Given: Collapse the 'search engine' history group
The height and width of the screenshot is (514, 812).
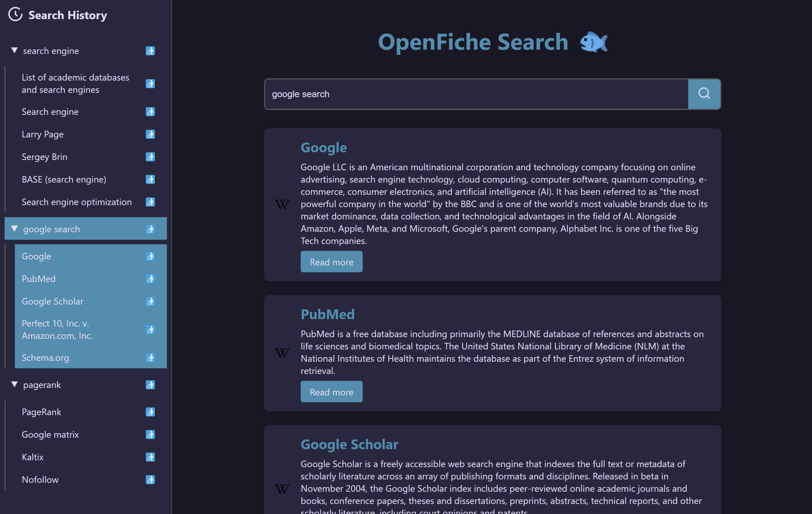Looking at the screenshot, I should [15, 51].
